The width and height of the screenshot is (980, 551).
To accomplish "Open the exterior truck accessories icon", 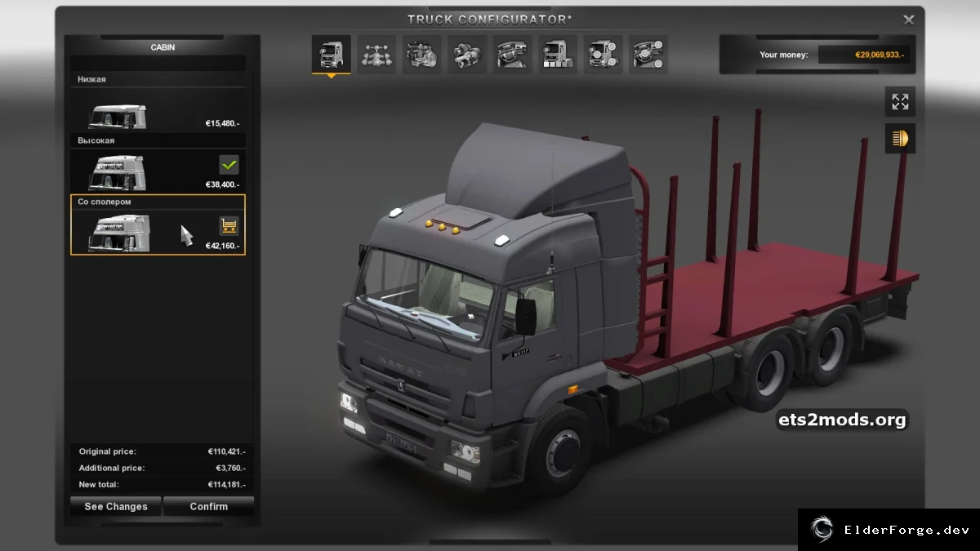I will [x=603, y=55].
